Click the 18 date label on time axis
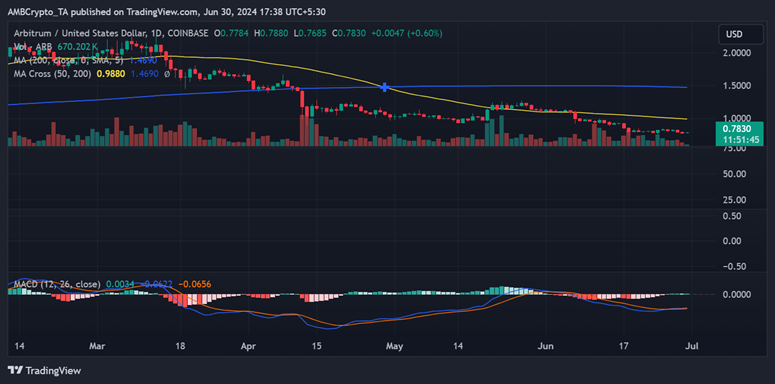Image resolution: width=775 pixels, height=384 pixels. click(180, 345)
